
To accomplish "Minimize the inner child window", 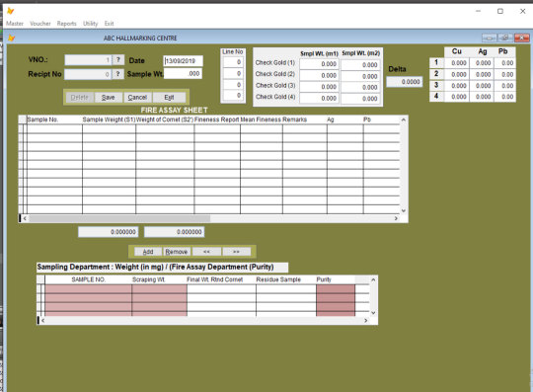I will coord(490,38).
